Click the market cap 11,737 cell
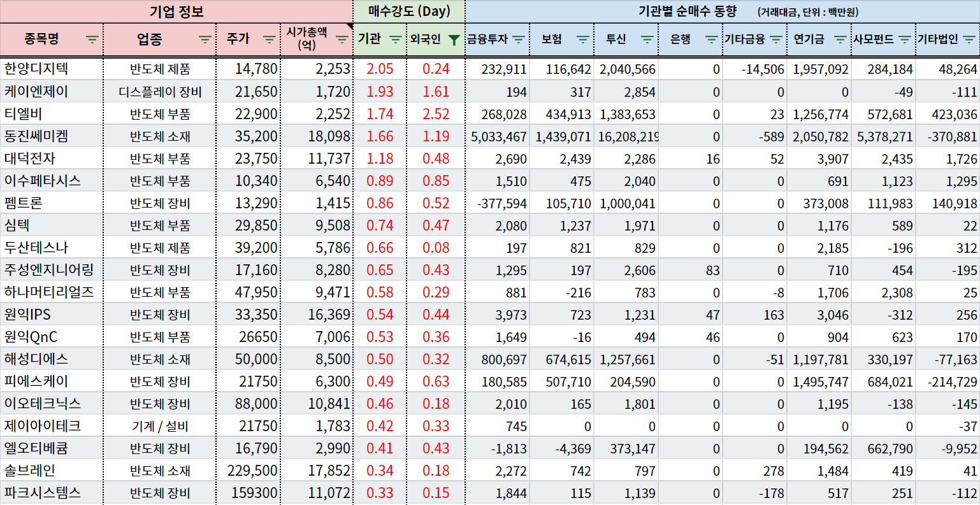980x505 pixels. [317, 158]
